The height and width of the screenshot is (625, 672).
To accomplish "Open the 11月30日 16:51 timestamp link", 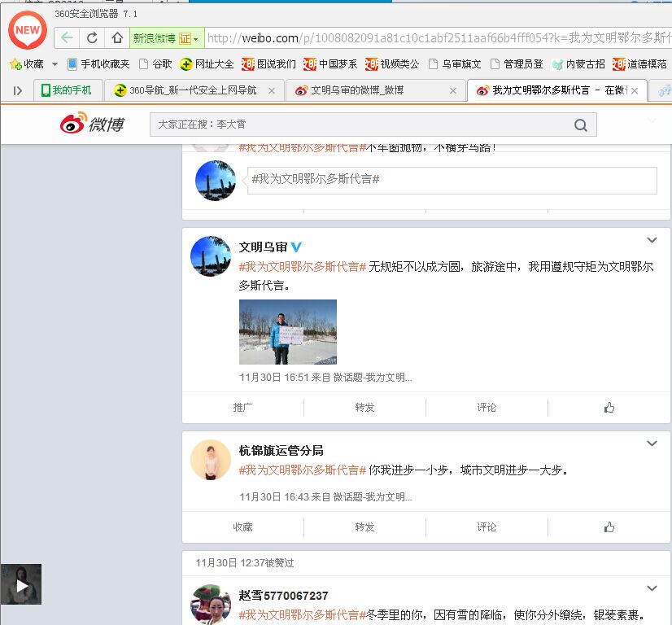I will tap(274, 378).
